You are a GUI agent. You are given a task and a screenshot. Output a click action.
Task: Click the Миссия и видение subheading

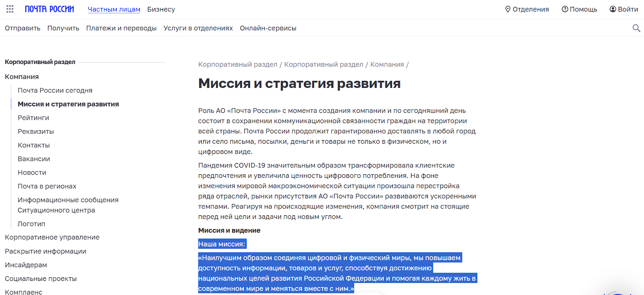229,231
